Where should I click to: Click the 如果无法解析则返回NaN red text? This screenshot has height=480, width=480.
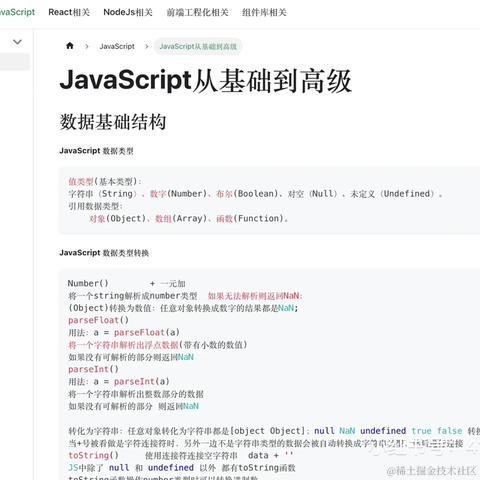coord(255,296)
